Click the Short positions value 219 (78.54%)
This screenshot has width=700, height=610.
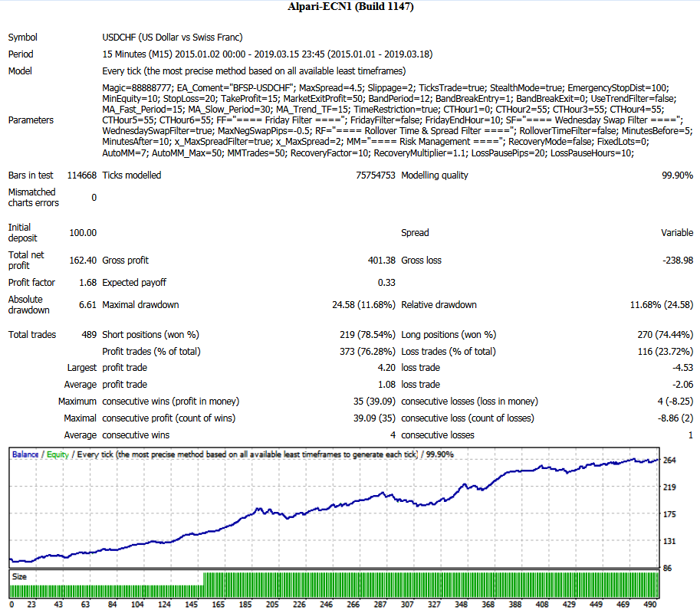[x=367, y=335]
